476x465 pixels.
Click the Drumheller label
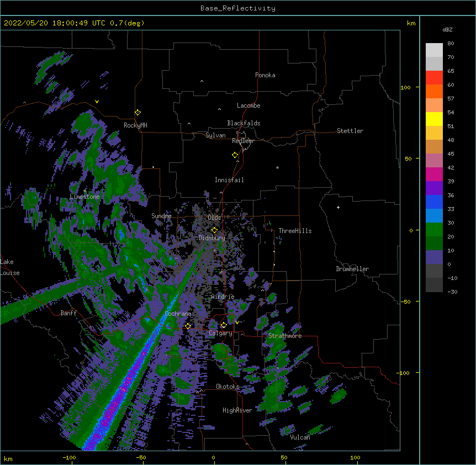pos(352,269)
